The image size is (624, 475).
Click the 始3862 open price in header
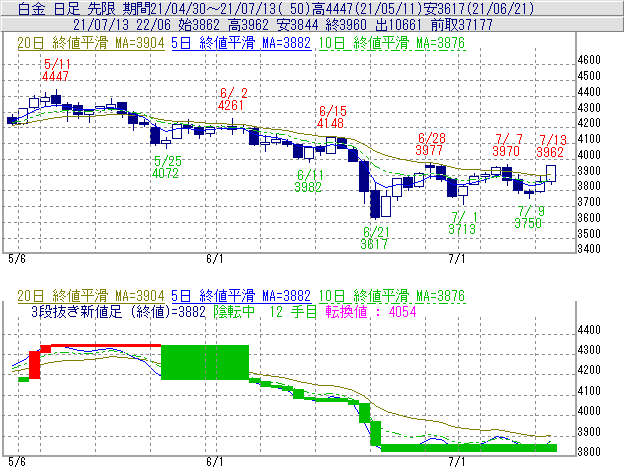pos(199,25)
